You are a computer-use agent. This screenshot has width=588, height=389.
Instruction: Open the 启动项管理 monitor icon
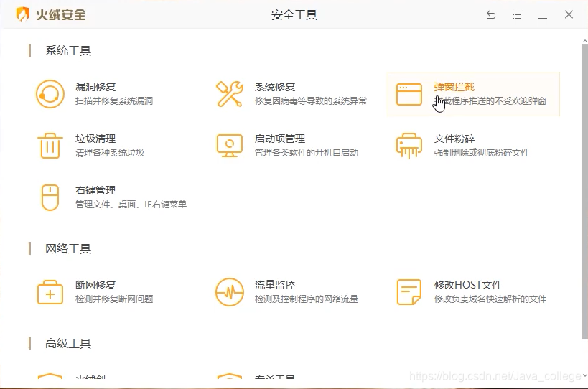230,146
